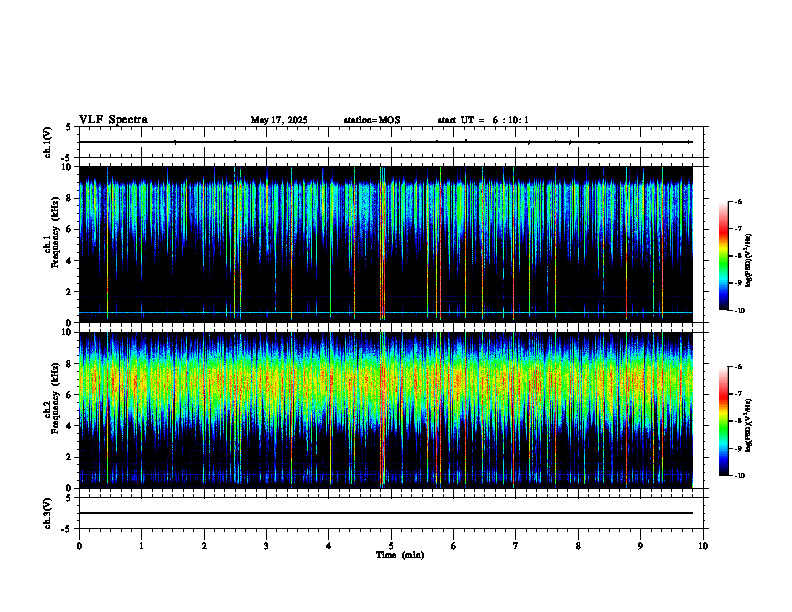Click the "-6" label on ch.1 color scale
Image resolution: width=792 pixels, height=612 pixels.
(738, 201)
